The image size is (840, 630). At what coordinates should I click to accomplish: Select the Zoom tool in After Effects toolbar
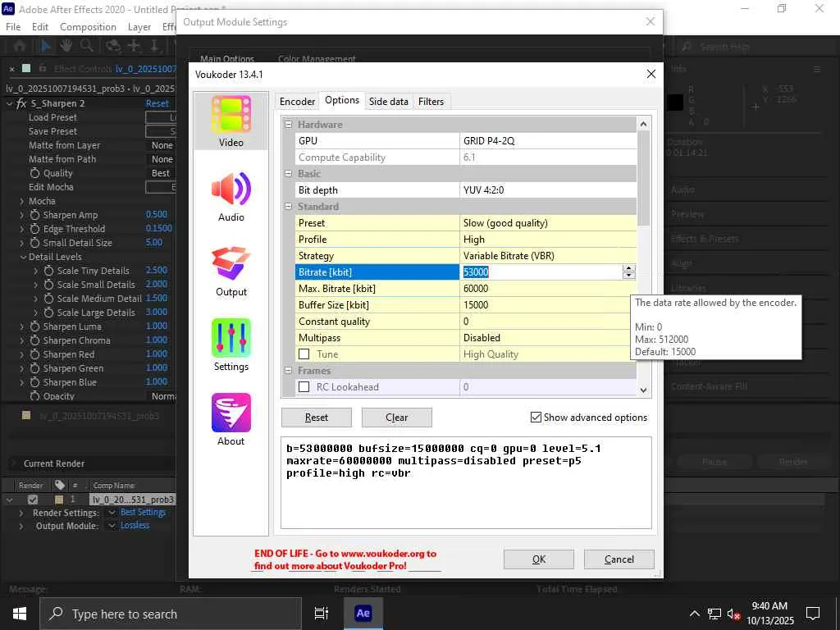click(87, 46)
